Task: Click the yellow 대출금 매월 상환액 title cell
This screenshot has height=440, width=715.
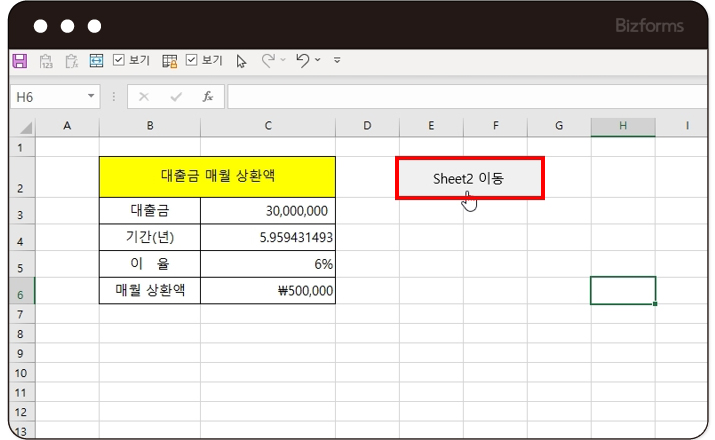Action: 218,177
